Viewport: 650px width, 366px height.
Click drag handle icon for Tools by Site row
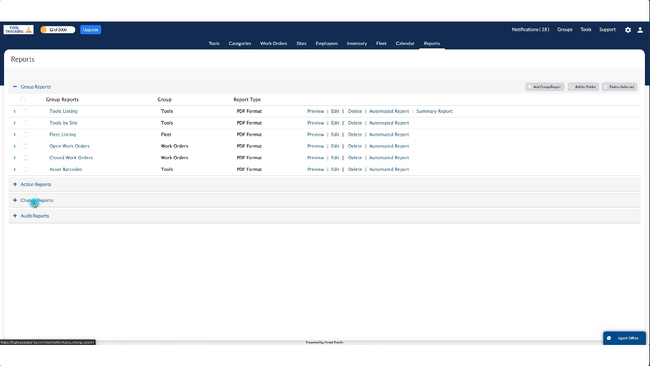[15, 123]
